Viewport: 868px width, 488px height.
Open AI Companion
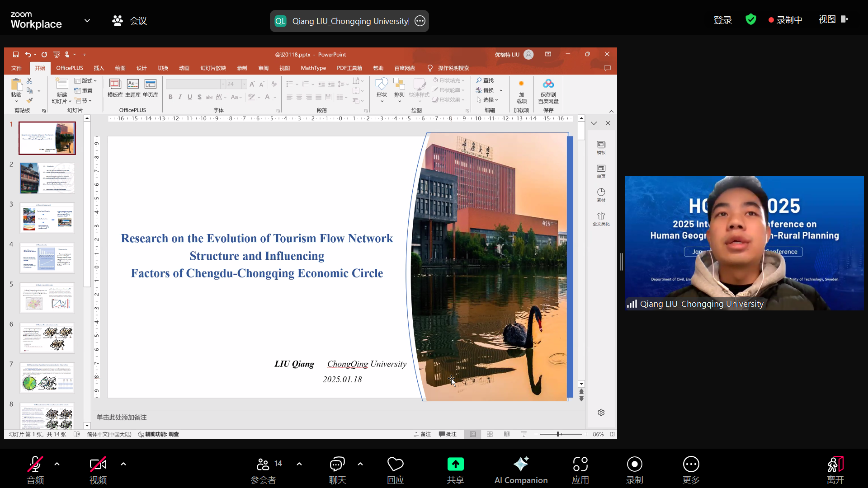pos(521,470)
